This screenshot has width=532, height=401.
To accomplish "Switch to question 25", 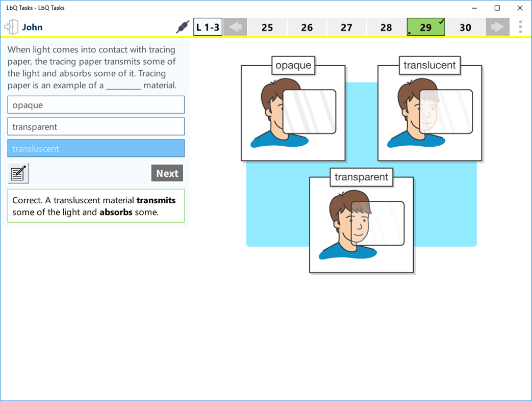I will 267,26.
